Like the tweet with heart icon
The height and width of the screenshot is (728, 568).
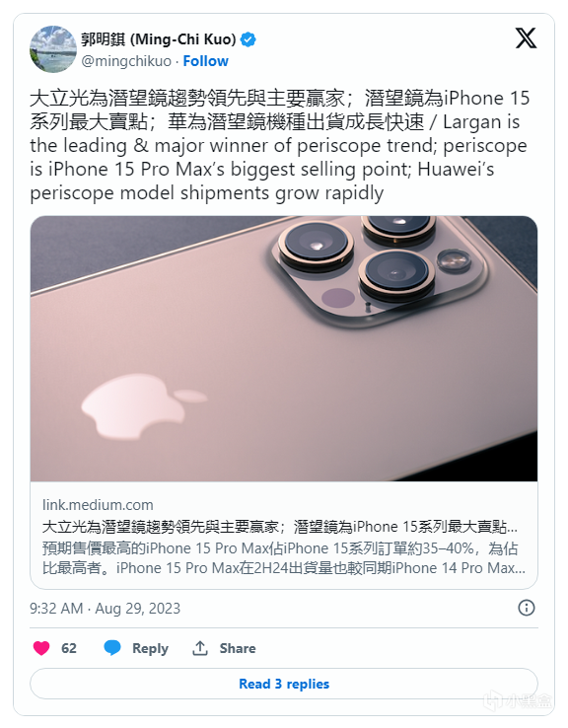pyautogui.click(x=41, y=648)
